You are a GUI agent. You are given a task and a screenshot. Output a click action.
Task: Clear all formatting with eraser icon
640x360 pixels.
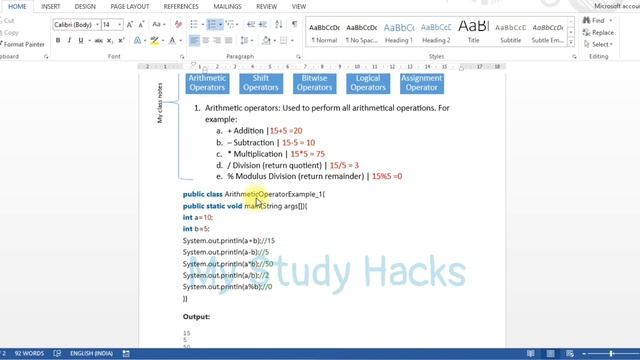178,25
